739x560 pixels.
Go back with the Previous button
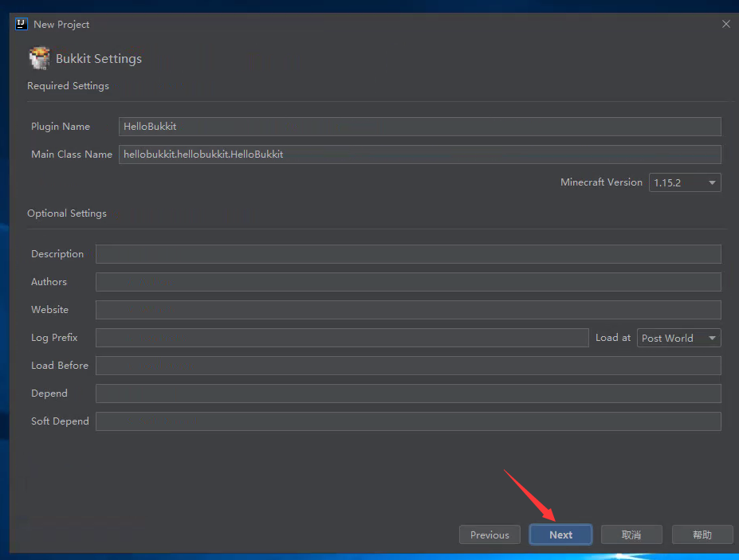(489, 535)
